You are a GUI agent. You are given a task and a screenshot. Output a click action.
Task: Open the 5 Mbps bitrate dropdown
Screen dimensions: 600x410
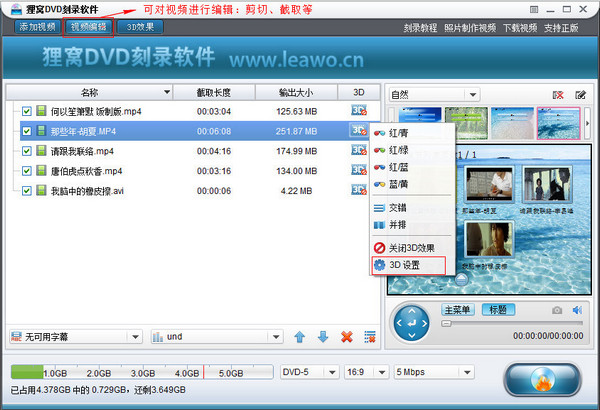pos(434,372)
